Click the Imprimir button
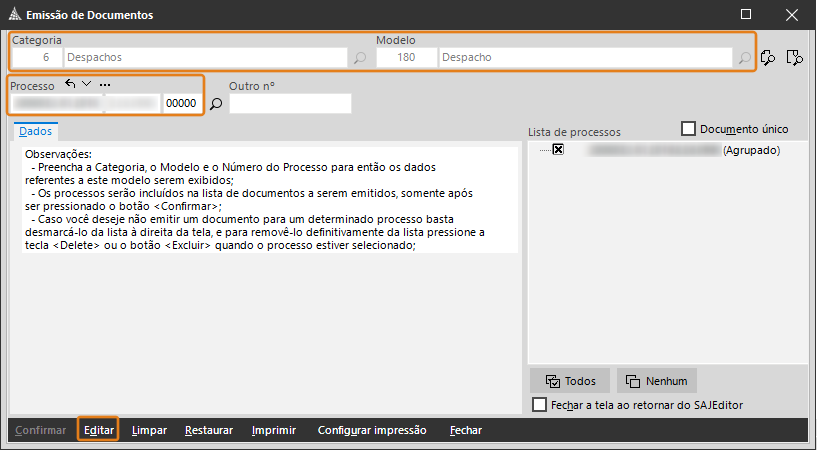 point(274,430)
